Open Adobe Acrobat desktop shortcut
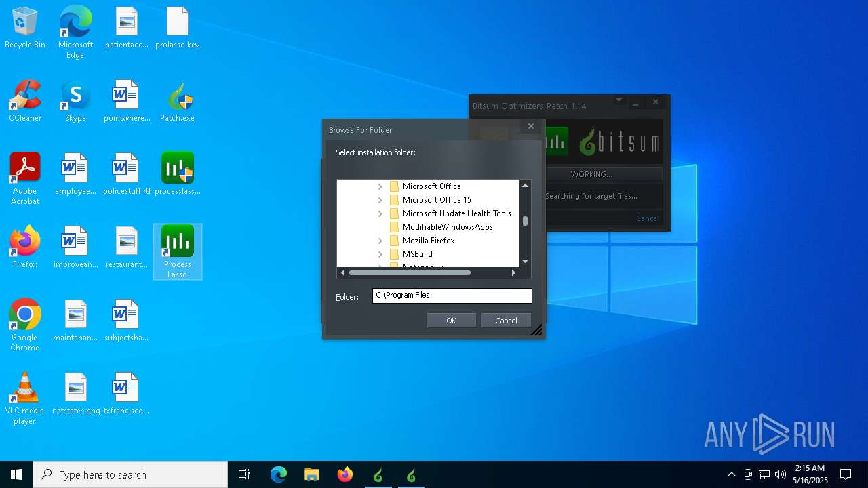The height and width of the screenshot is (488, 868). (25, 178)
